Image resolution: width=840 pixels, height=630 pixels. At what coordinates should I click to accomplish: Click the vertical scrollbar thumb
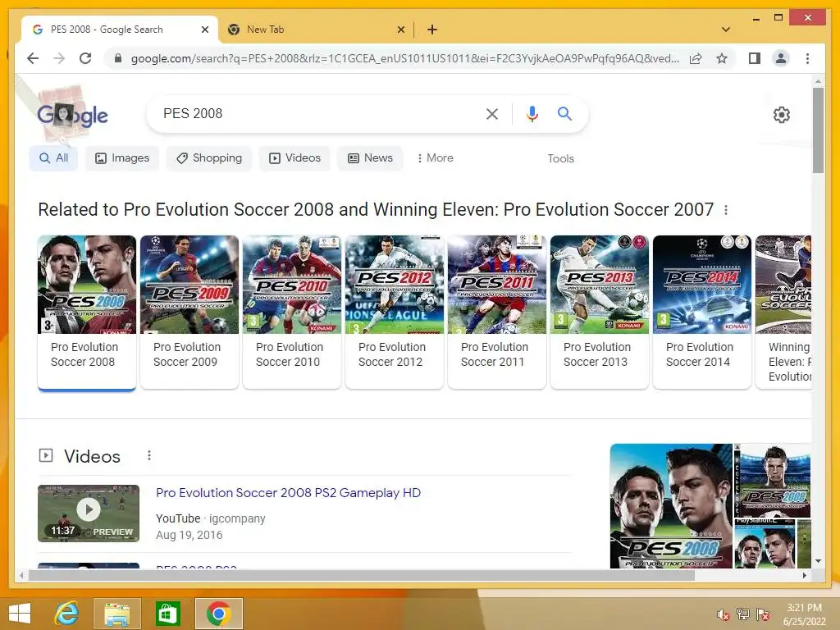pos(818,130)
